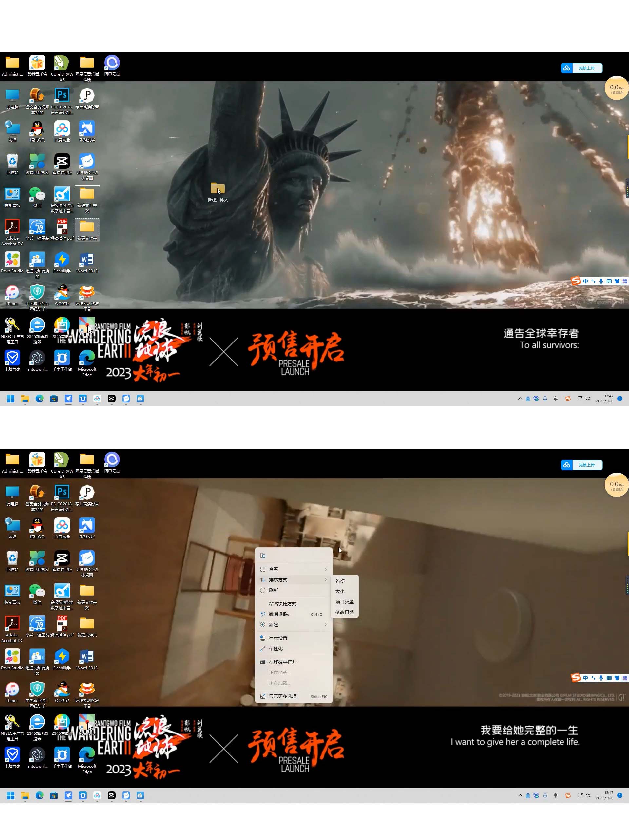Click the paste icon atop the context menu
629x840 pixels.
coord(263,555)
